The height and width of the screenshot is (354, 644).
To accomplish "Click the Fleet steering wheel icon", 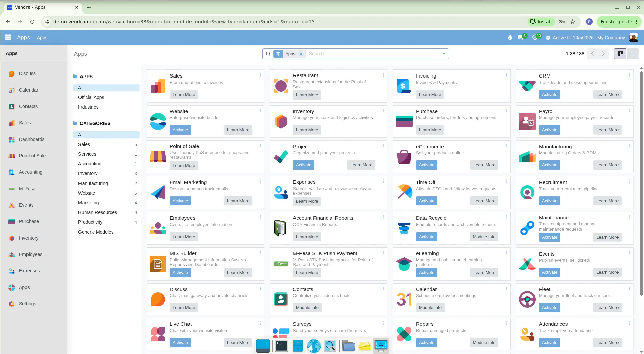I will (x=527, y=299).
